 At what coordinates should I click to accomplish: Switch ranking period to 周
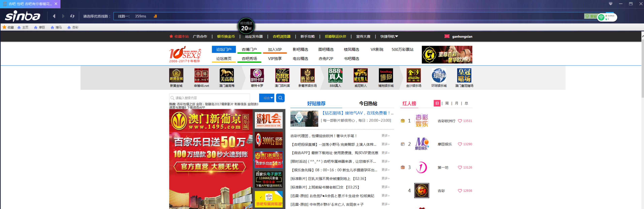pos(447,103)
